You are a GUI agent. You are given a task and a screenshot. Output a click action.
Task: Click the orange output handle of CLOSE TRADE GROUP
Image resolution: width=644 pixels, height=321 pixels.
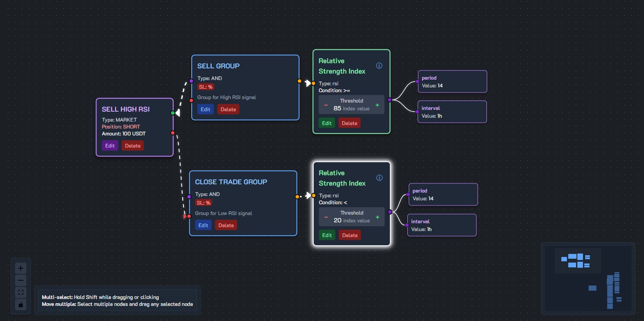[x=297, y=196]
